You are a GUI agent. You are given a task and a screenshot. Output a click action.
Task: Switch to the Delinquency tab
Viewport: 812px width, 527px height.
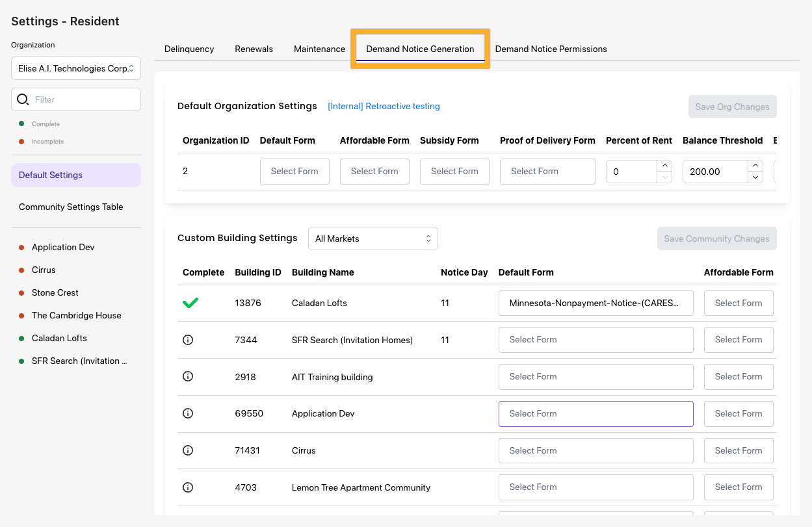tap(189, 49)
